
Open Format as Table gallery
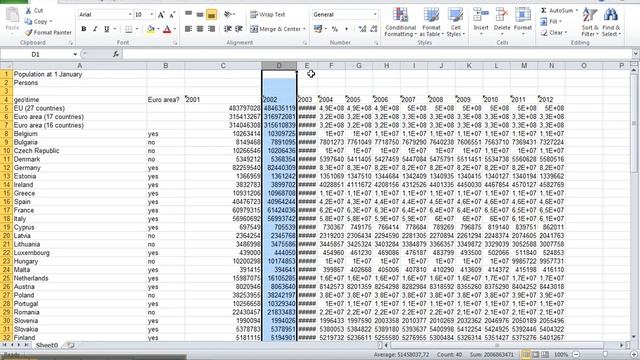[431, 22]
